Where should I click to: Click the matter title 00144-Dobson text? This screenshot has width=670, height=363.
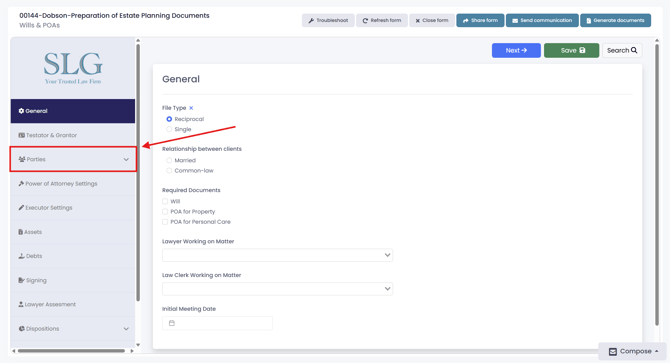tap(114, 15)
